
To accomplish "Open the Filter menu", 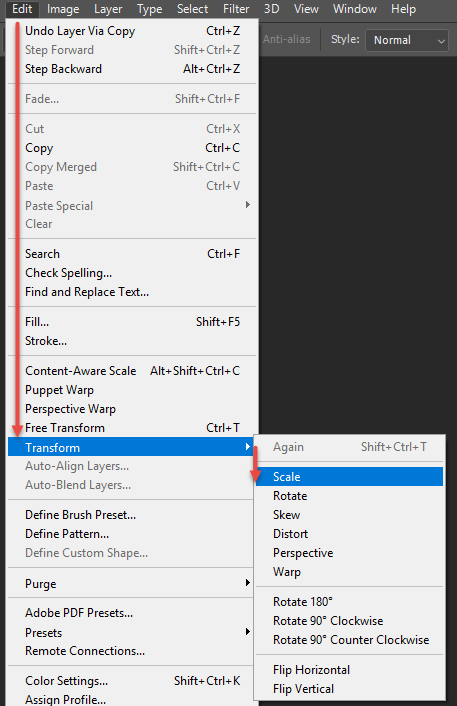I will tap(236, 9).
